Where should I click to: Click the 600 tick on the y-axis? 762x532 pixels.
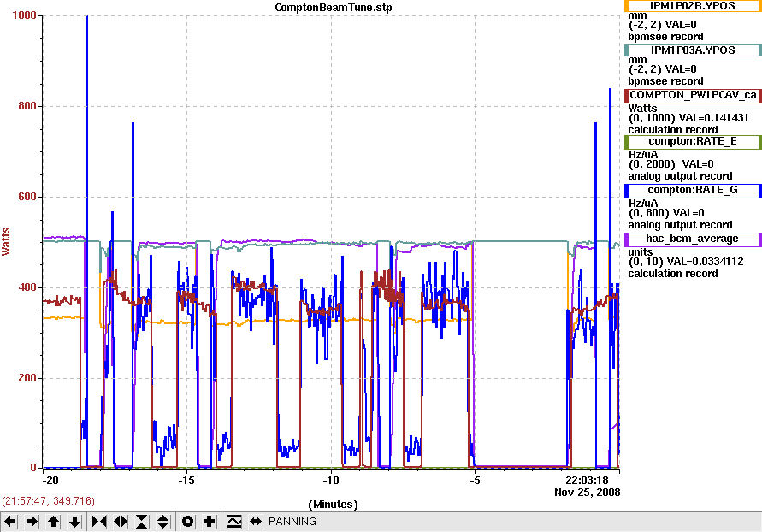pos(27,197)
